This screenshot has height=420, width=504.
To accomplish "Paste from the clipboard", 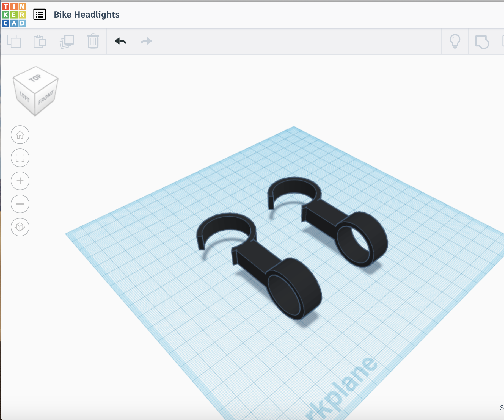I will coord(40,42).
